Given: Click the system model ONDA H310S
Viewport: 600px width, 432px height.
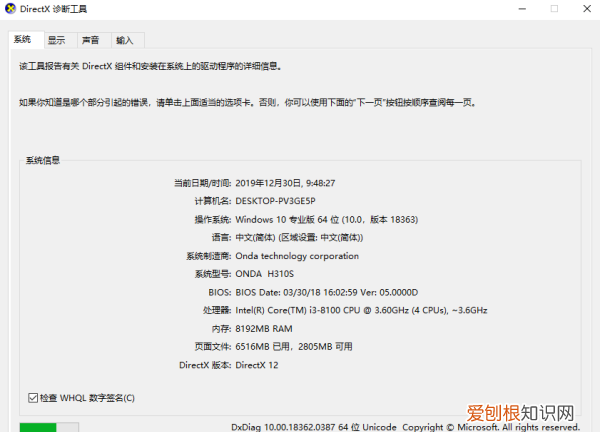Looking at the screenshot, I should pyautogui.click(x=264, y=274).
